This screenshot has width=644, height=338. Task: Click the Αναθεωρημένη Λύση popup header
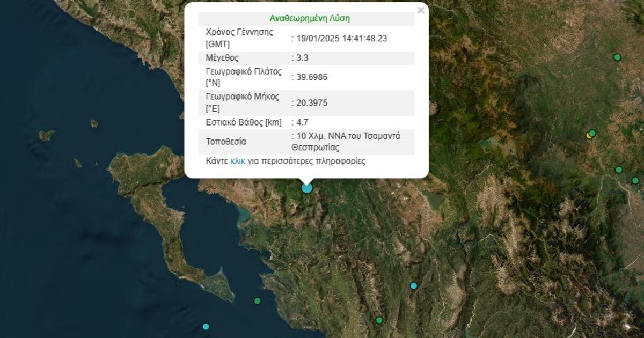point(309,18)
